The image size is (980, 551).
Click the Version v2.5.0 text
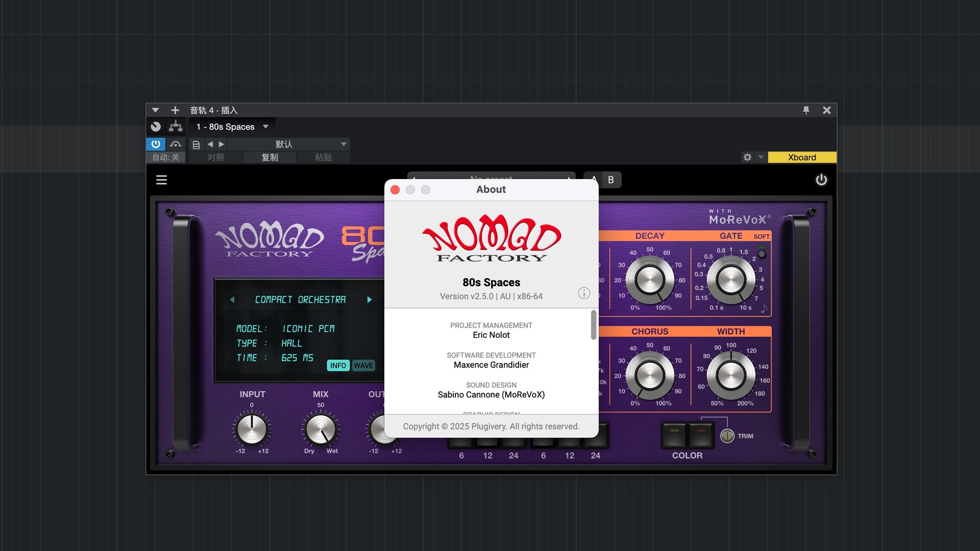click(x=491, y=296)
